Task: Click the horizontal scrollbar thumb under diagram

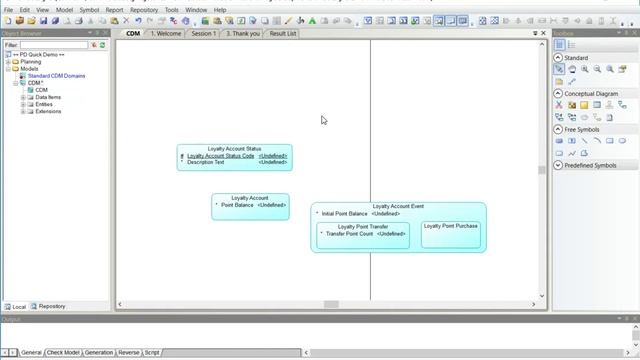Action: click(331, 304)
